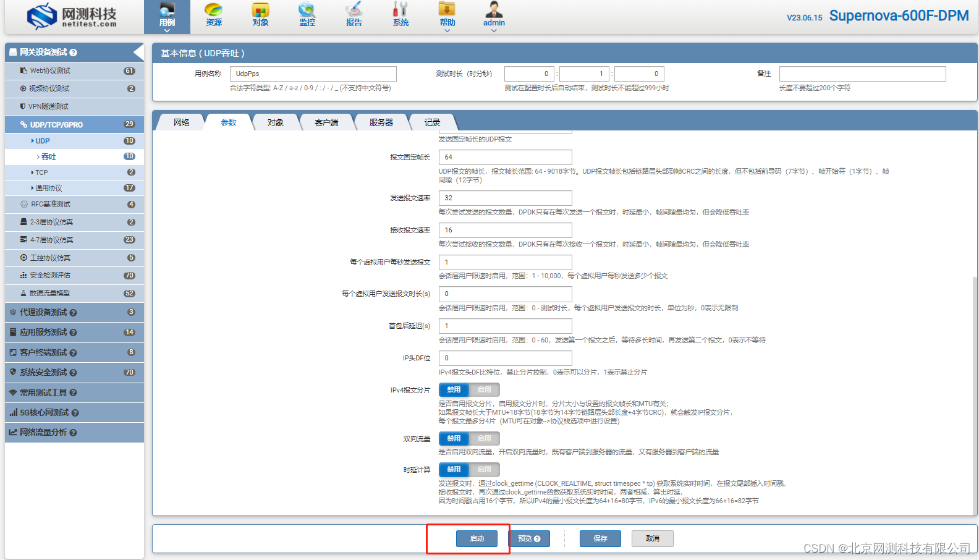This screenshot has height=560, width=979.
Task: Click the help icon on 预览 button
Action: coord(537,539)
